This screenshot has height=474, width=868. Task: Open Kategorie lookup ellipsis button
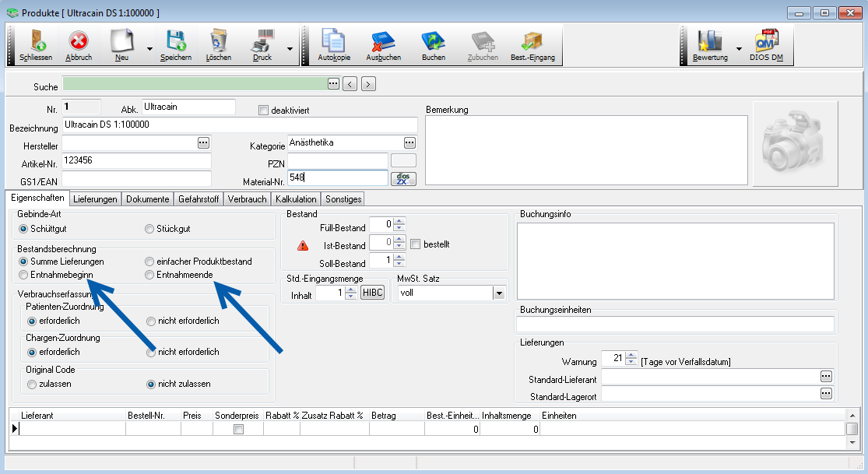coord(409,143)
